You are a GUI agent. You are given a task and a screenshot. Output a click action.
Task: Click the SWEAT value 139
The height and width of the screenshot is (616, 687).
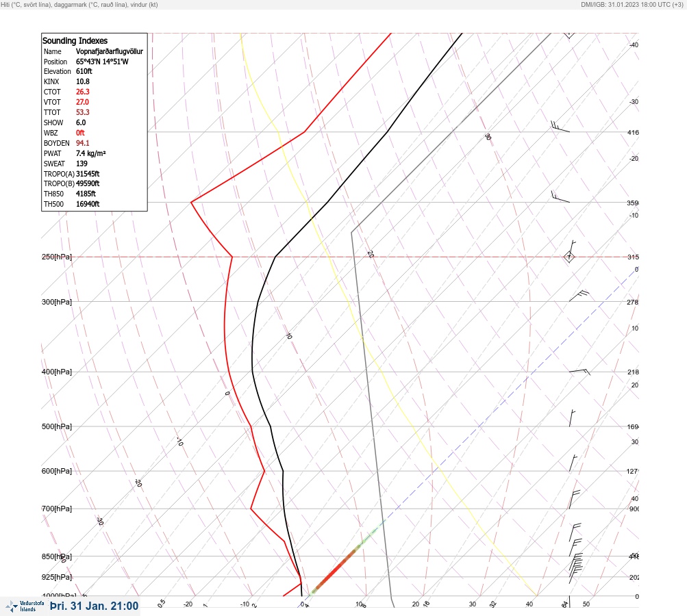pos(82,164)
